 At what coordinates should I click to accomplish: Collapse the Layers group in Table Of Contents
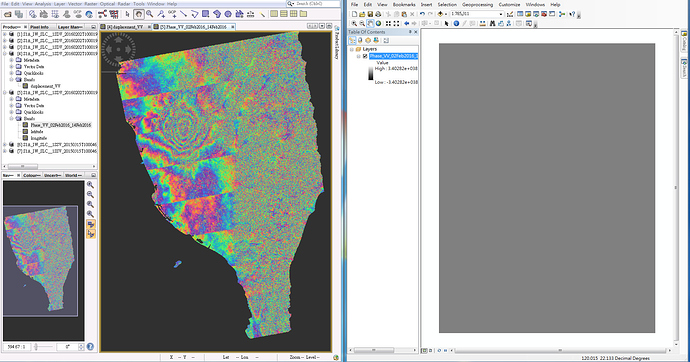click(352, 49)
